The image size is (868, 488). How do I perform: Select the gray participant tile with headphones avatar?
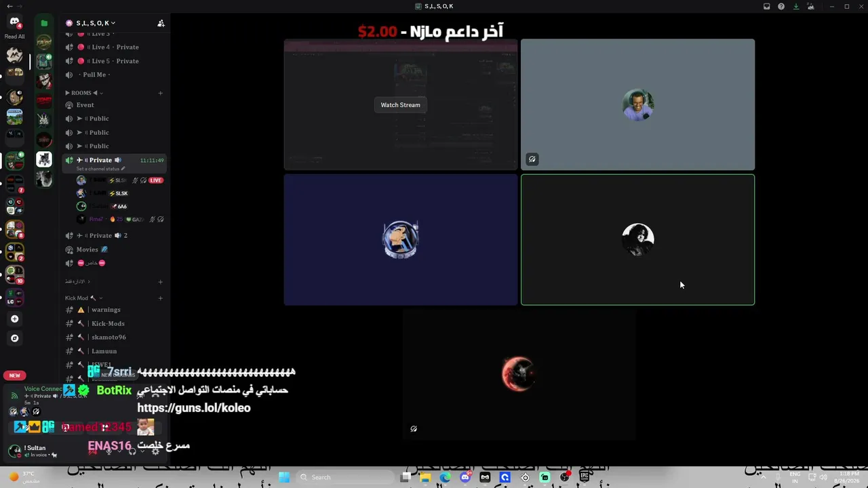click(637, 104)
